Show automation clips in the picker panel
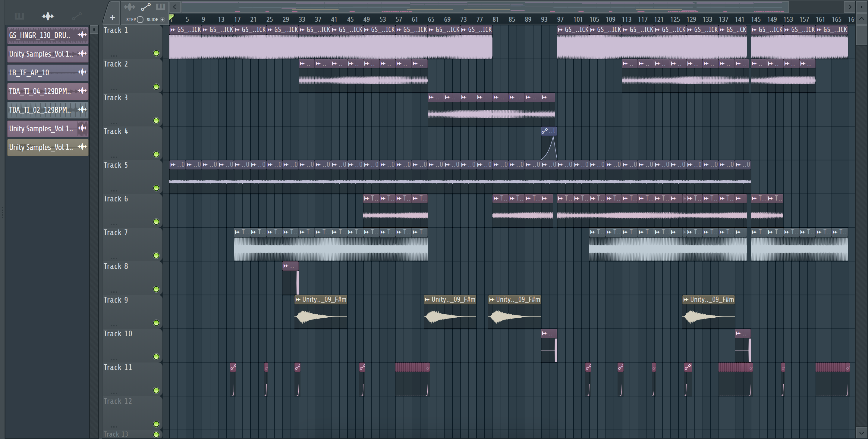 (x=77, y=16)
